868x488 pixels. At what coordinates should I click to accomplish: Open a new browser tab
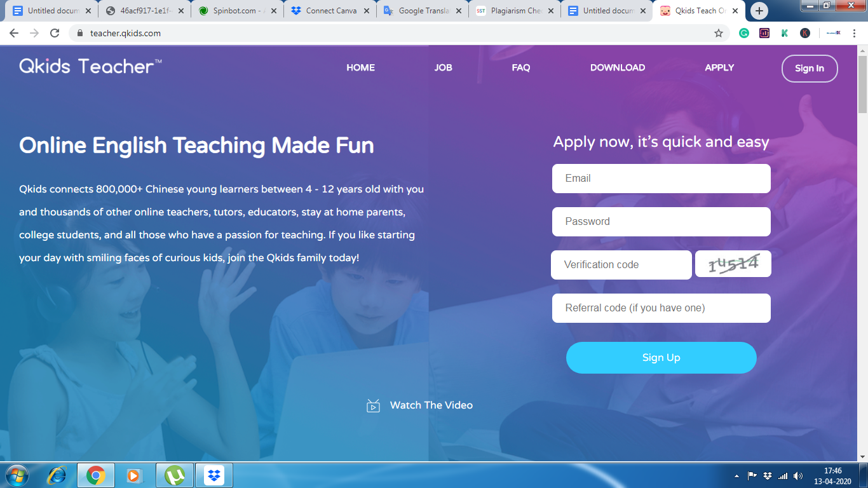pos(759,11)
